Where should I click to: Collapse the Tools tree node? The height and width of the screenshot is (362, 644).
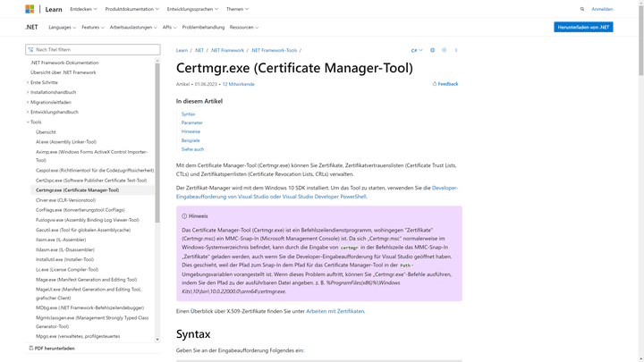[x=28, y=122]
